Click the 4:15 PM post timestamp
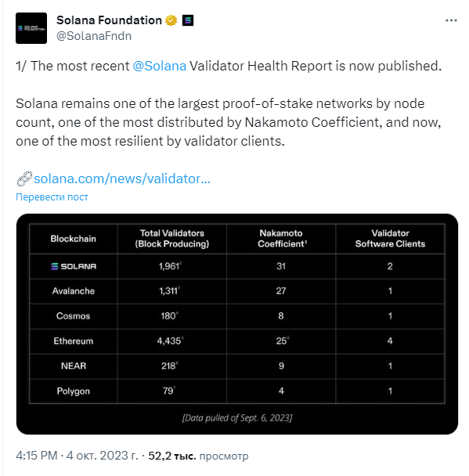The width and height of the screenshot is (469, 476). pos(37,456)
